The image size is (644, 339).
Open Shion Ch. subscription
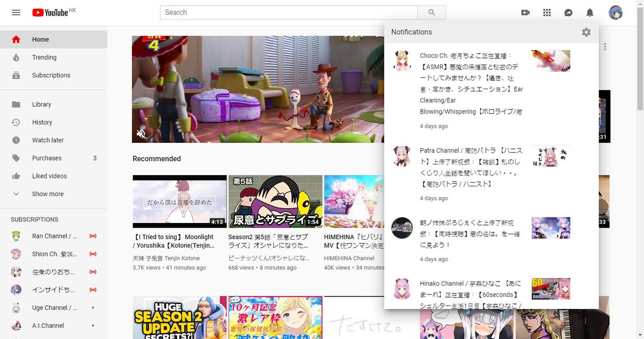point(54,254)
